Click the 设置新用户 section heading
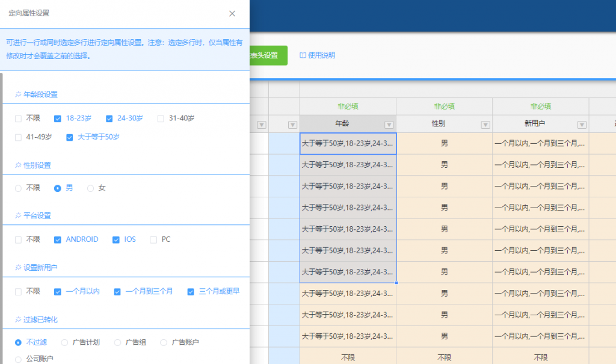 click(x=40, y=267)
